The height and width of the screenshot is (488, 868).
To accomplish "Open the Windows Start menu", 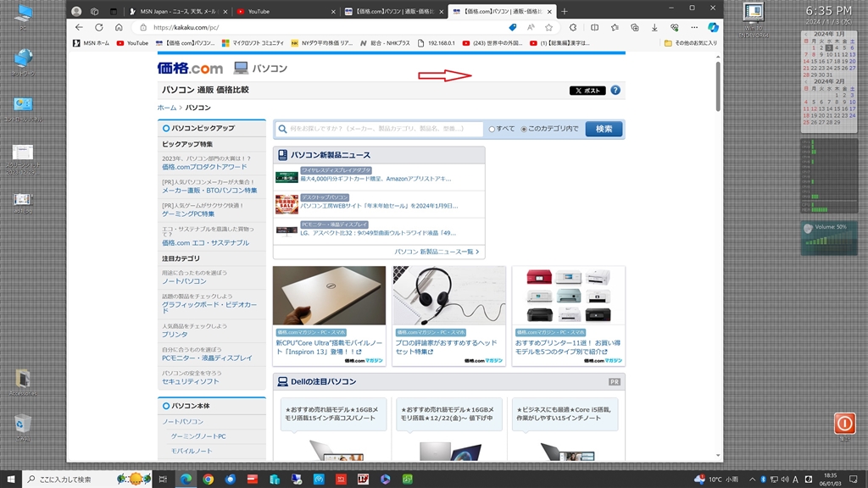I will coord(10,480).
